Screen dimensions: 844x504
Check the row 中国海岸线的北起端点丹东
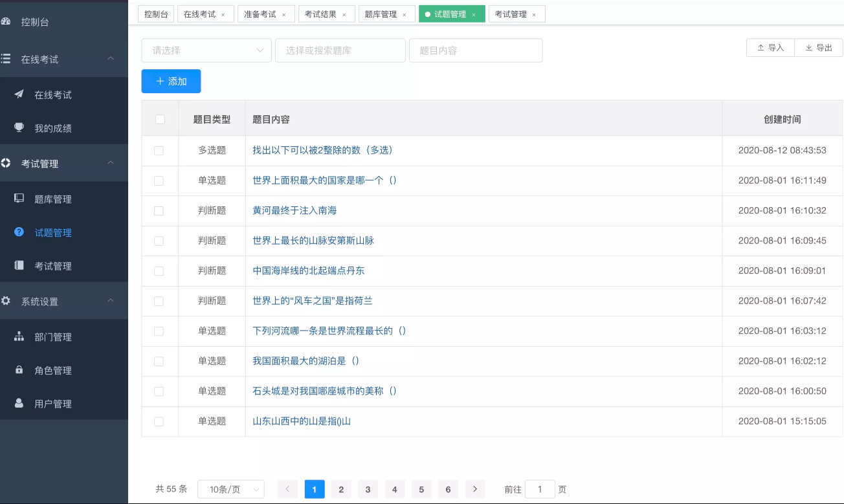[159, 270]
